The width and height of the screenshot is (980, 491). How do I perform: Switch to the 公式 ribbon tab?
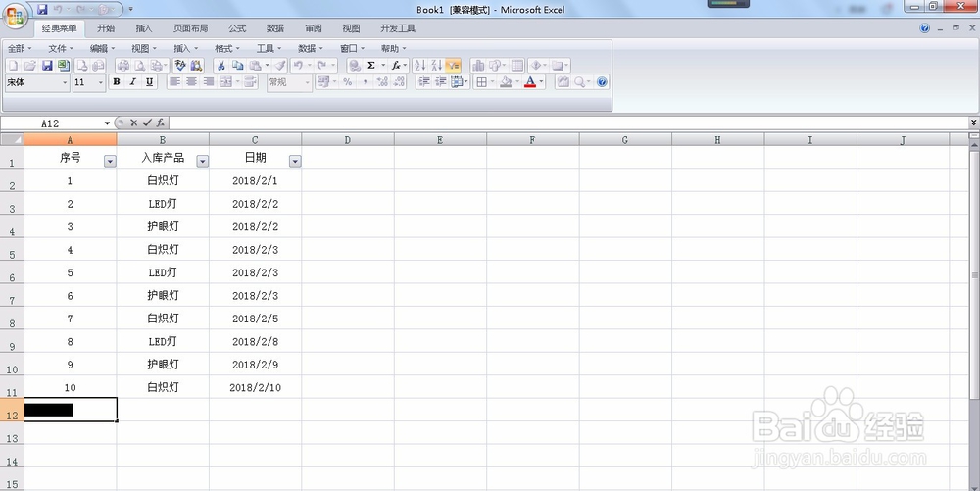[x=237, y=28]
